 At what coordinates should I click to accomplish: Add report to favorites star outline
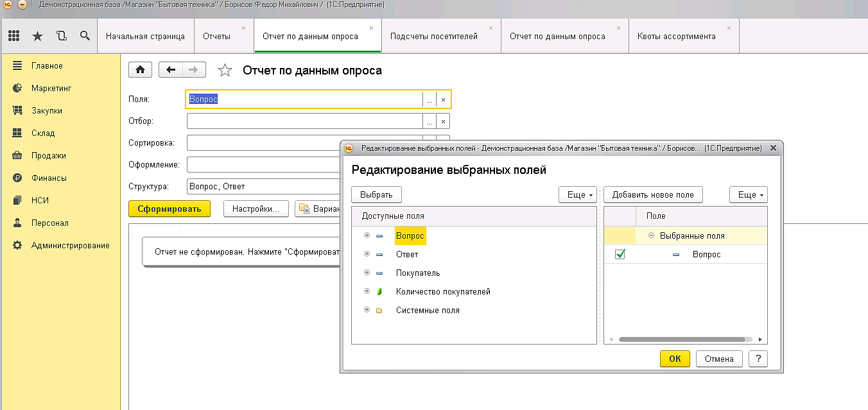pyautogui.click(x=225, y=71)
